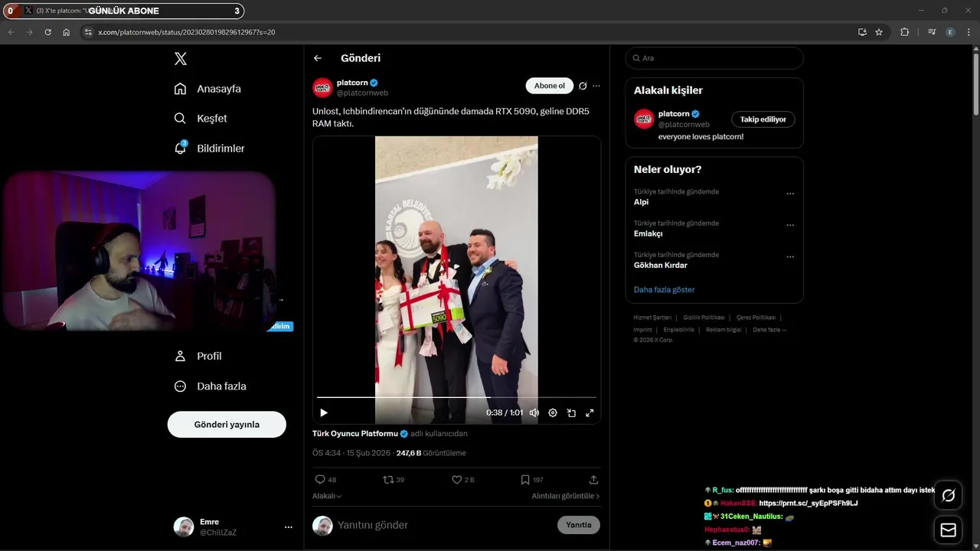This screenshot has width=980, height=551.
Task: Open Reklam bilgisi footer link
Action: [724, 330]
